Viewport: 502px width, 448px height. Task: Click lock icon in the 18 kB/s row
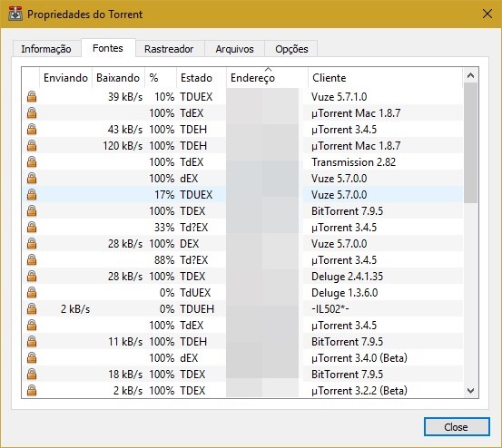pos(32,374)
